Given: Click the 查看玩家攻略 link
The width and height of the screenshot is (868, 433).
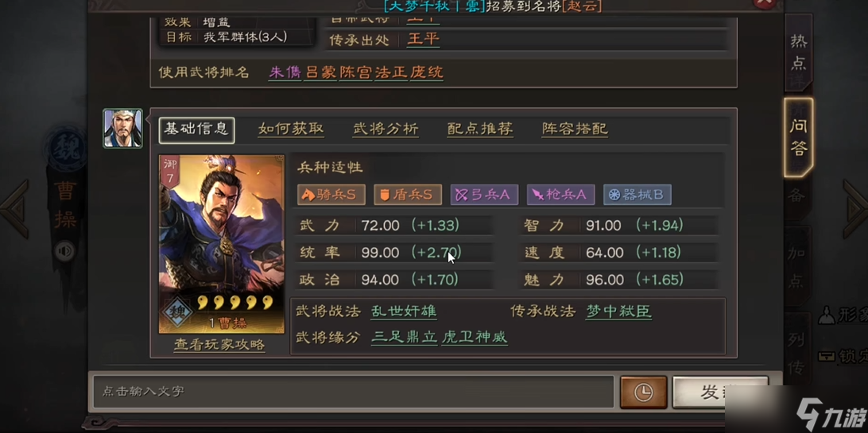Looking at the screenshot, I should point(219,345).
